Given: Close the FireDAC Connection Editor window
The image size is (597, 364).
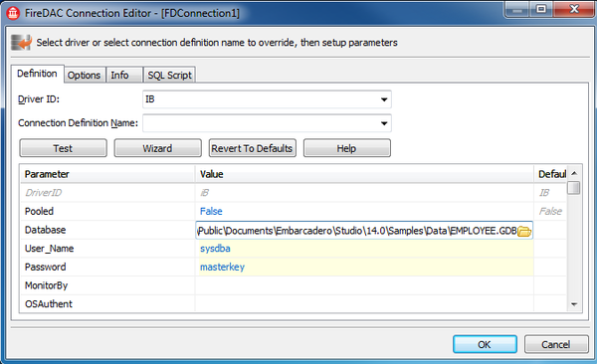Looking at the screenshot, I should click(574, 9).
